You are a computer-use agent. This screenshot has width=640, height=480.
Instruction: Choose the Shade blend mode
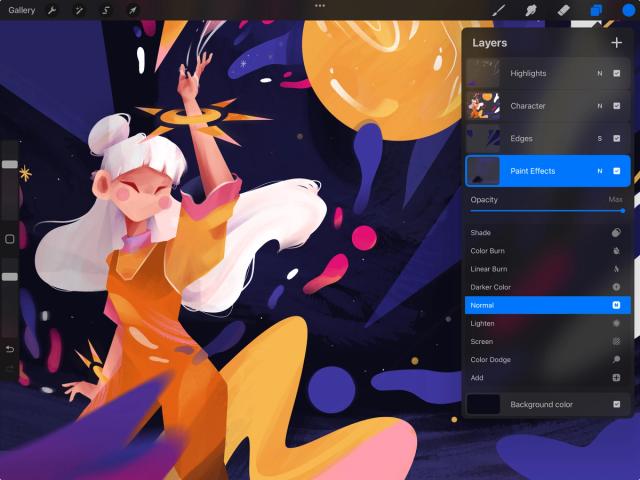pos(548,233)
